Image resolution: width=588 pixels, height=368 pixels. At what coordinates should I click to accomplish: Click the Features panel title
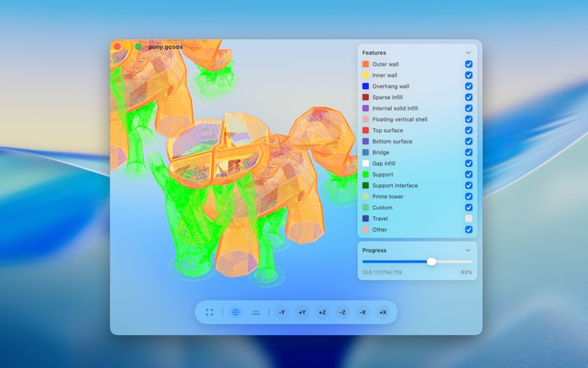pos(374,52)
